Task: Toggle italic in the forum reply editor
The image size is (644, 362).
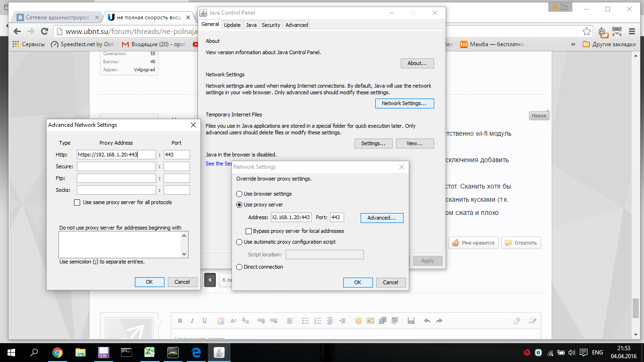Action: pyautogui.click(x=192, y=321)
